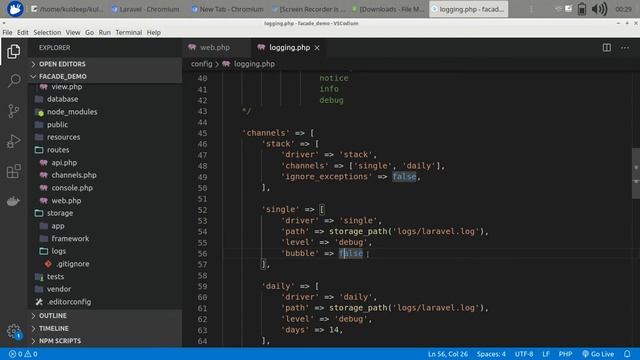The image size is (640, 360).
Task: Open the Explorer view in activity bar
Action: [x=13, y=51]
